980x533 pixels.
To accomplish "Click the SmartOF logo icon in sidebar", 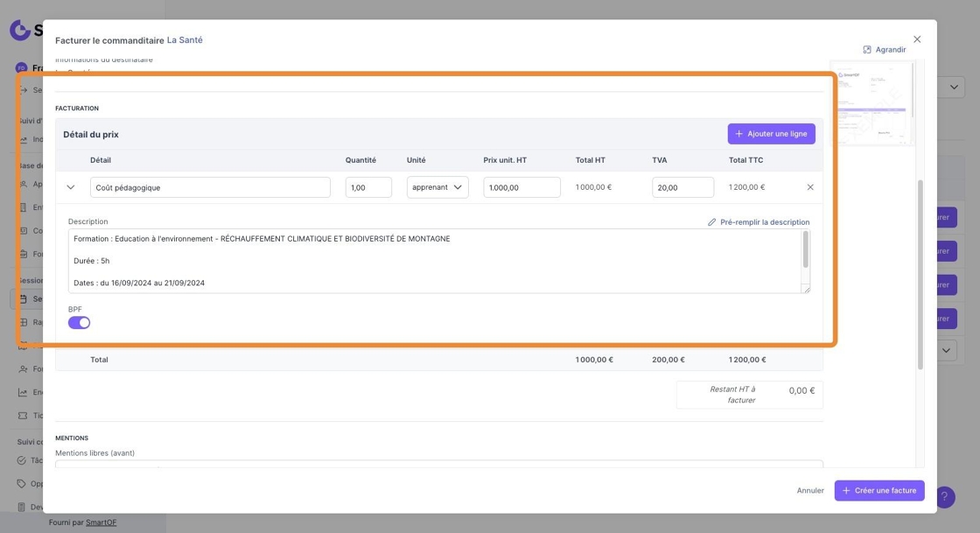I will point(20,30).
